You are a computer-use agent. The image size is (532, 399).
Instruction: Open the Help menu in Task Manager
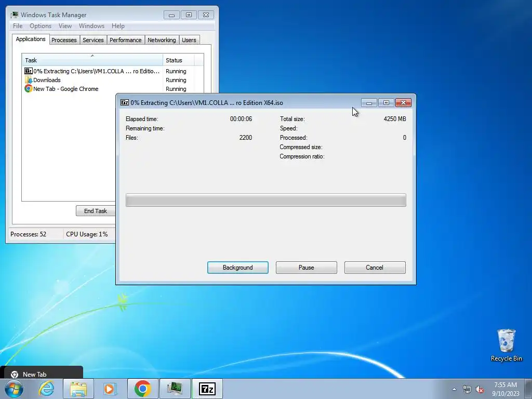click(x=118, y=26)
